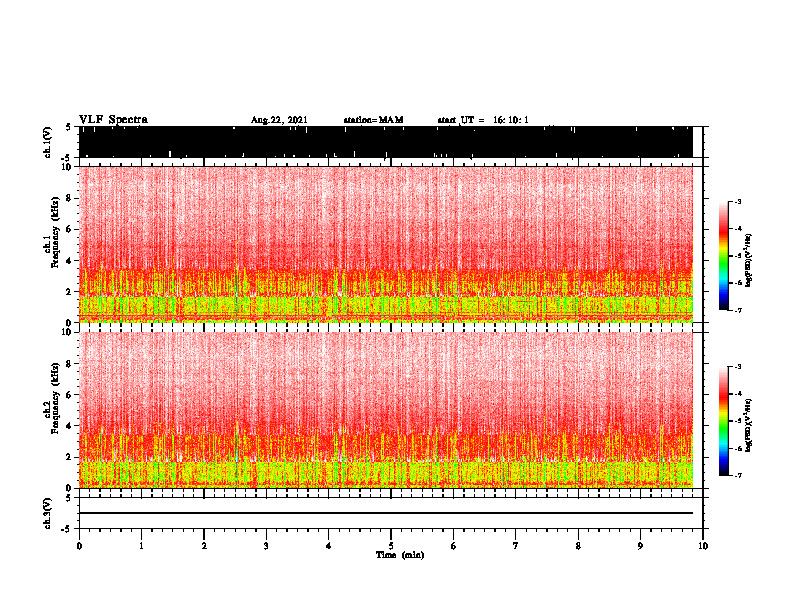
Task: Click the ch.1 'Frequency (kHz)' axis label
Action: (55, 233)
